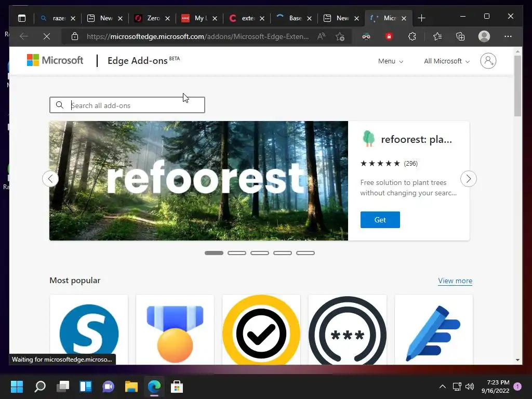This screenshot has width=532, height=399.
Task: Show hidden system tray icons
Action: (x=443, y=387)
